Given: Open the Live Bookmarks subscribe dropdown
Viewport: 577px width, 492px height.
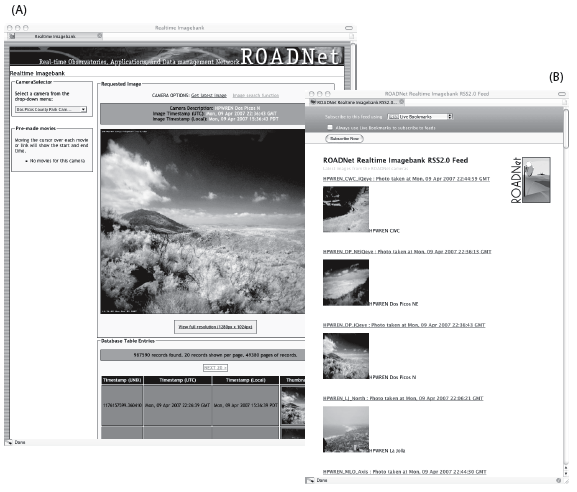Looking at the screenshot, I should coord(420,117).
